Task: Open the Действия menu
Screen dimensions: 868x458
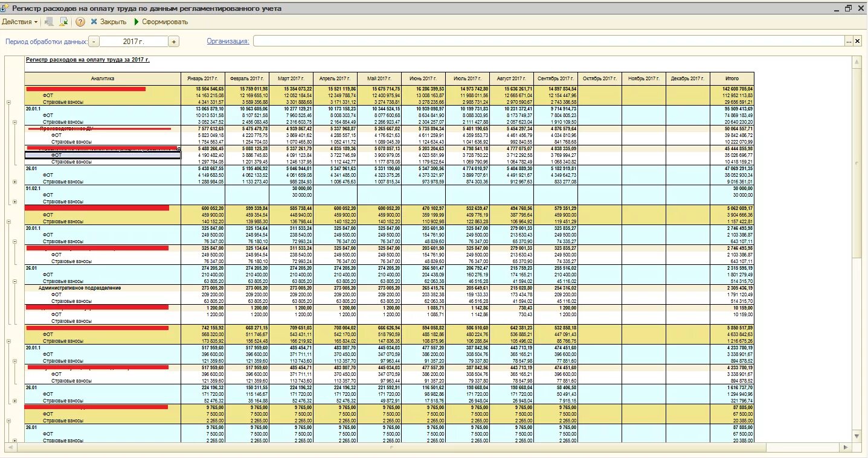Action: pos(19,22)
